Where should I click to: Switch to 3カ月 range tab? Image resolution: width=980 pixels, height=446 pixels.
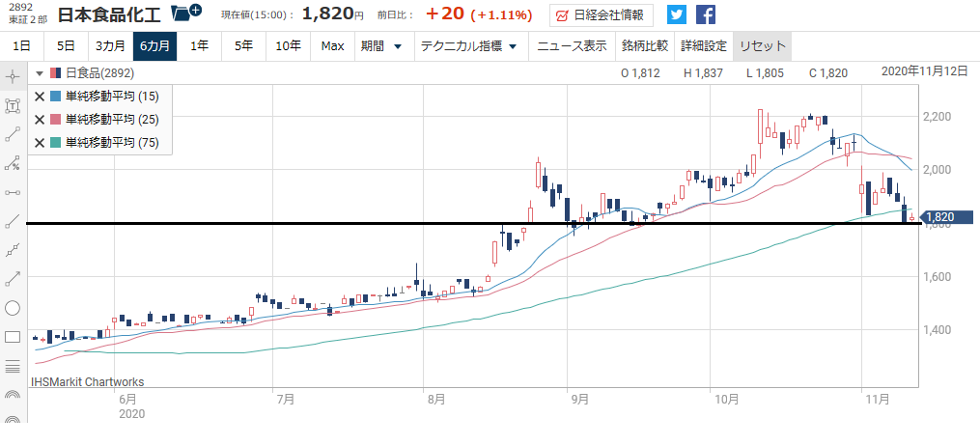(111, 46)
